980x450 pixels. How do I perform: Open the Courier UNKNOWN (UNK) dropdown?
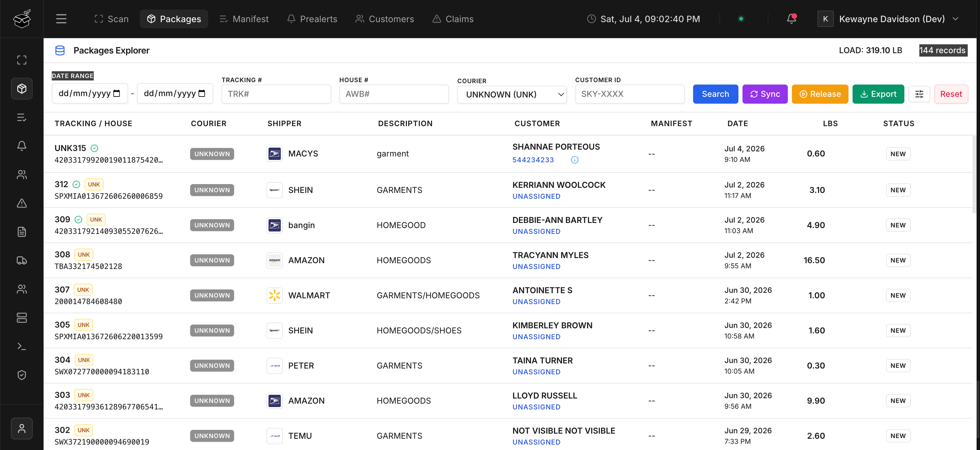[x=512, y=94]
